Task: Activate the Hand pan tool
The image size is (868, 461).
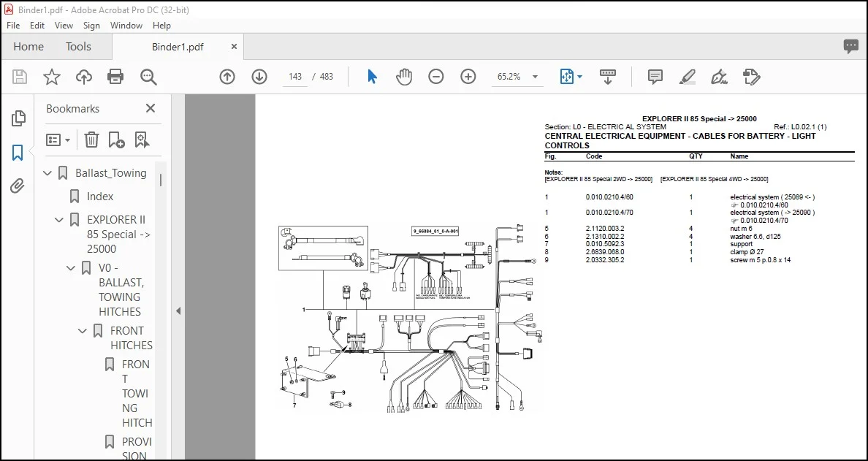Action: [x=403, y=77]
